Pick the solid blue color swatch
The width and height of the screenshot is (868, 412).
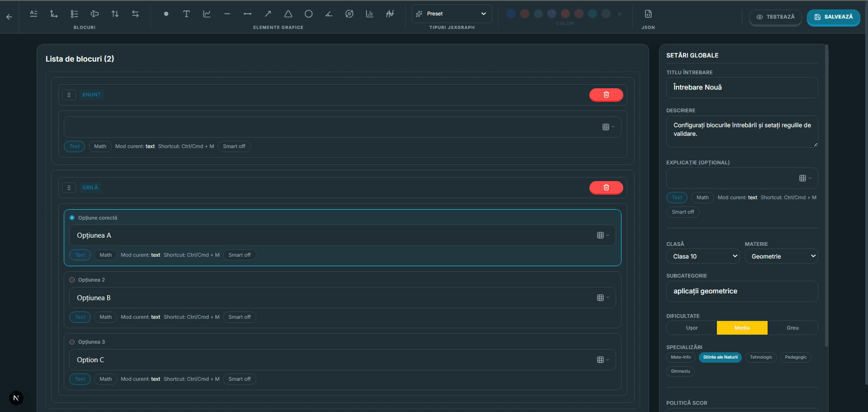(x=511, y=14)
